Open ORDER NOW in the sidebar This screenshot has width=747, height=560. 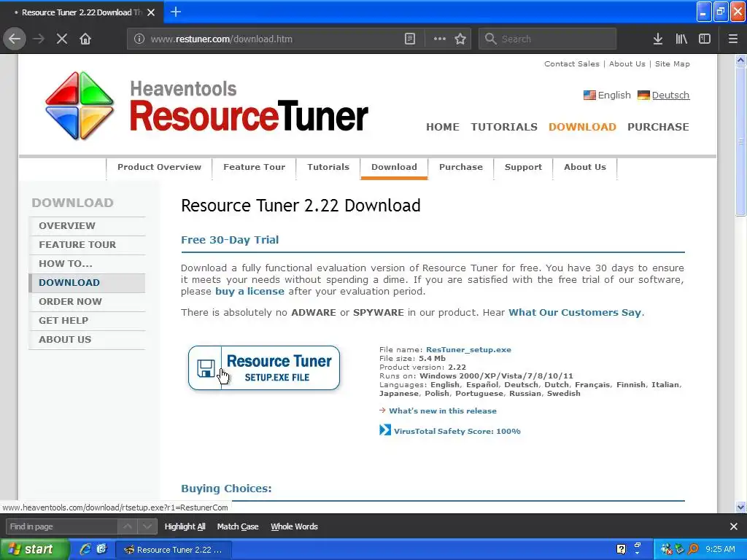tap(87, 302)
